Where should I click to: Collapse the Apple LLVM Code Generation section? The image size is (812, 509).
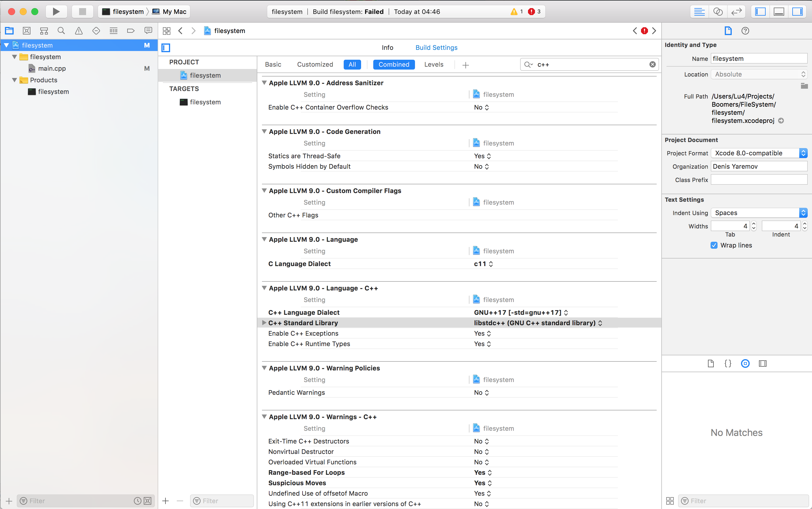tap(264, 132)
